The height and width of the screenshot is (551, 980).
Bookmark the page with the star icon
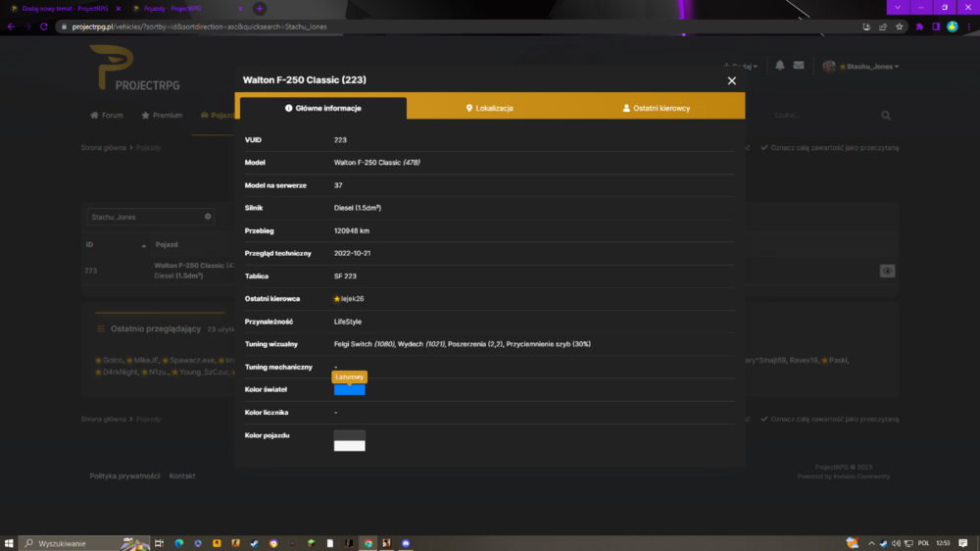[x=899, y=26]
